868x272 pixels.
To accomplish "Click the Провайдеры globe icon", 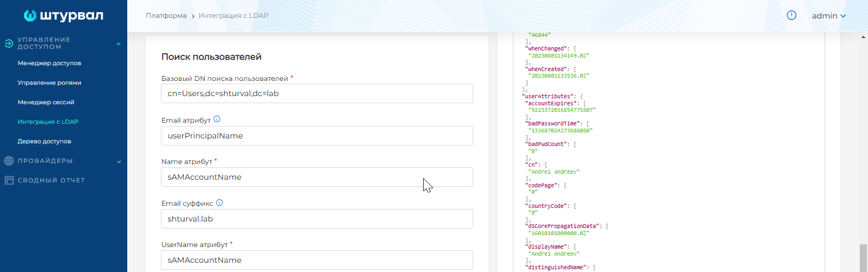I will 9,161.
